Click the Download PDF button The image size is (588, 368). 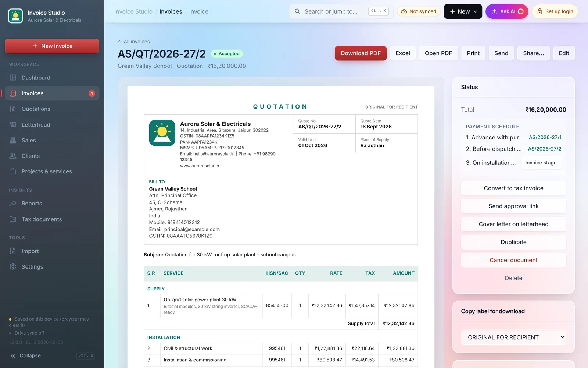tap(361, 53)
